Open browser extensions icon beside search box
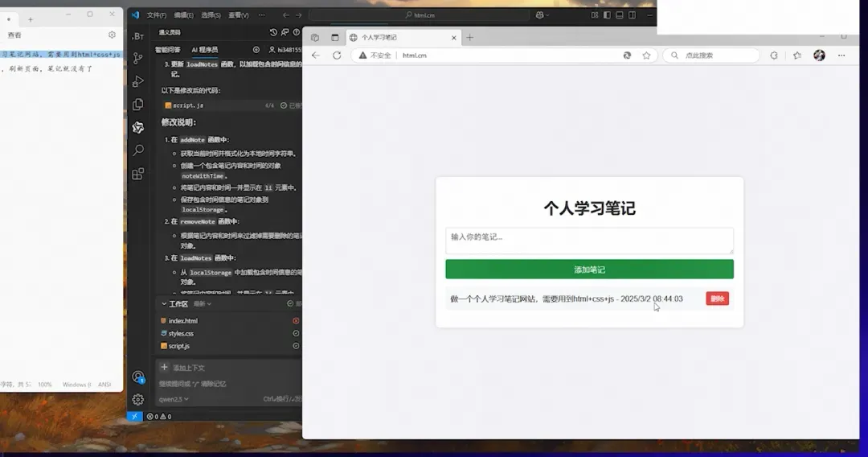This screenshot has height=457, width=868. 774,56
